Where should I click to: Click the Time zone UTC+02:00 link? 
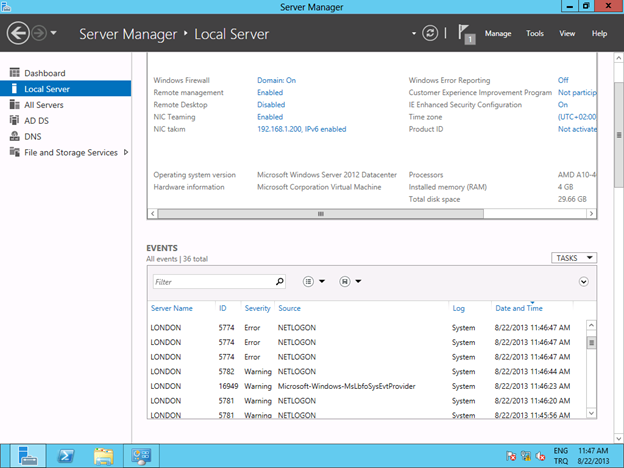[577, 117]
